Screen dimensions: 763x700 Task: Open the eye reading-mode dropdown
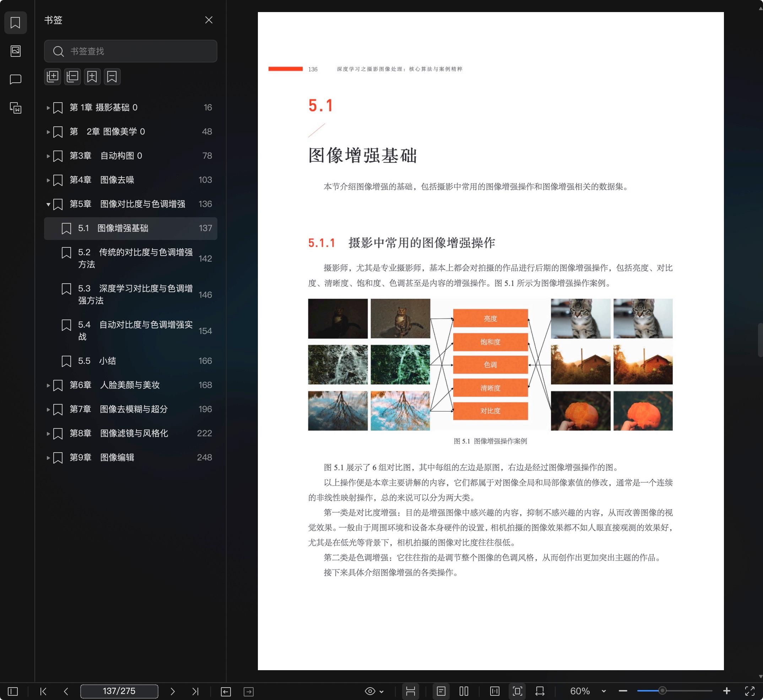pos(374,691)
